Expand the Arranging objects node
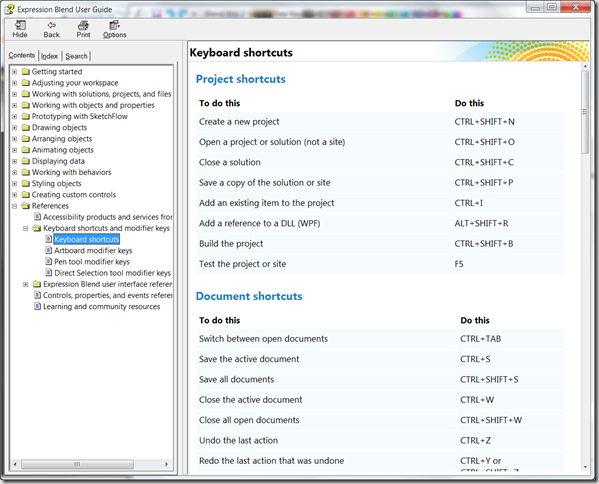Image resolution: width=599 pixels, height=484 pixels. pyautogui.click(x=15, y=139)
